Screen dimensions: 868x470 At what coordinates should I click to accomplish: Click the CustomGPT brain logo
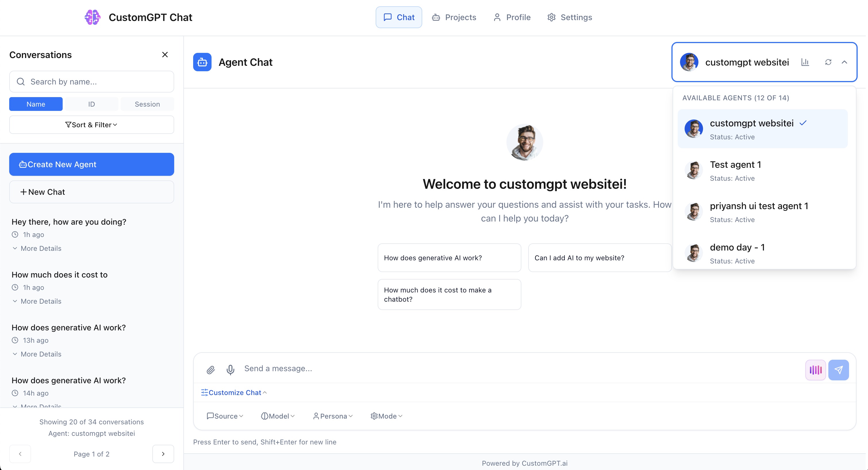(x=92, y=17)
